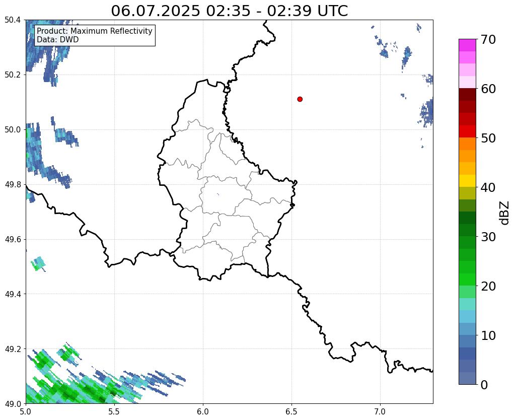Click the latitude axis label 50.0
Image resolution: width=515 pixels, height=420 pixels.
(x=13, y=130)
